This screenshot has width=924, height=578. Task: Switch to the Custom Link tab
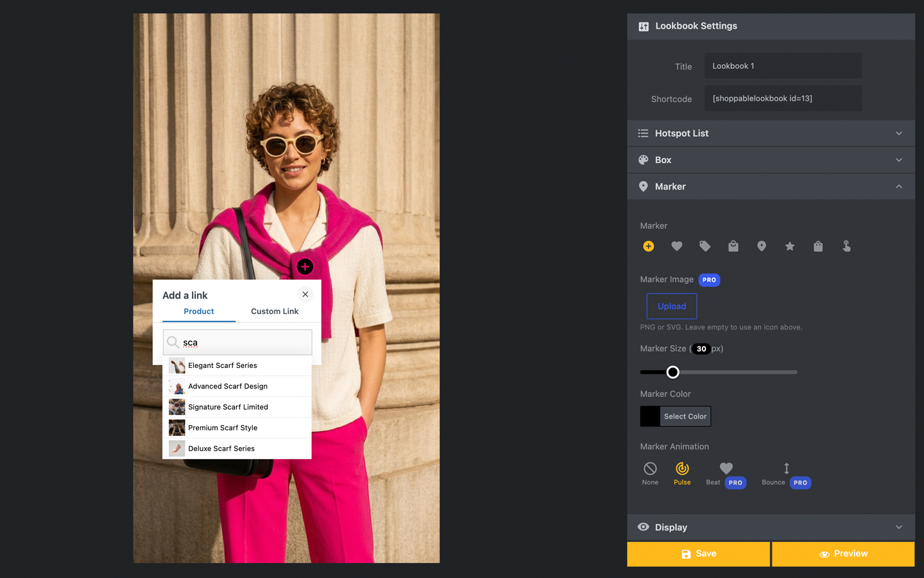pyautogui.click(x=275, y=311)
